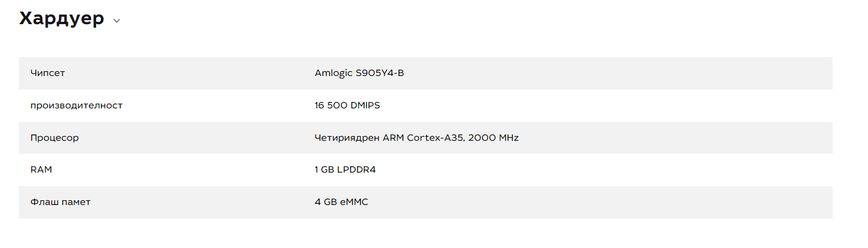Click the word Четириядрен
The height and width of the screenshot is (248, 868).
pos(347,138)
